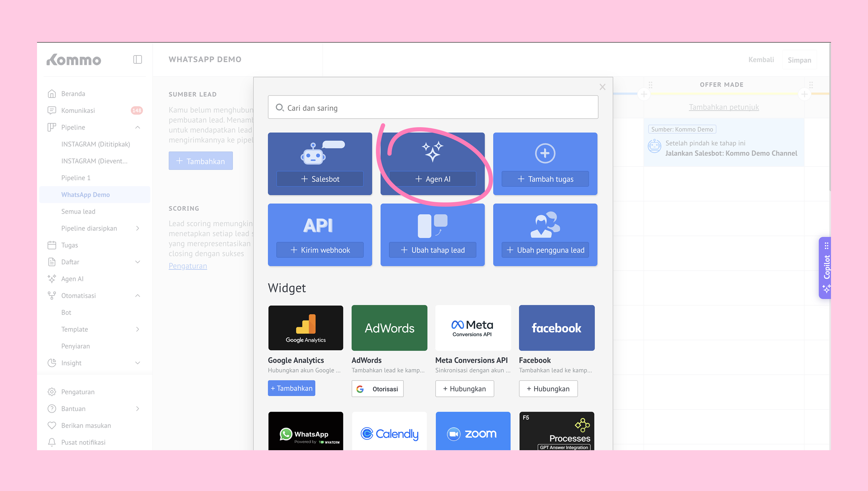Expand Pipeline diarsipkan arrow
This screenshot has width=868, height=491.
(x=138, y=228)
